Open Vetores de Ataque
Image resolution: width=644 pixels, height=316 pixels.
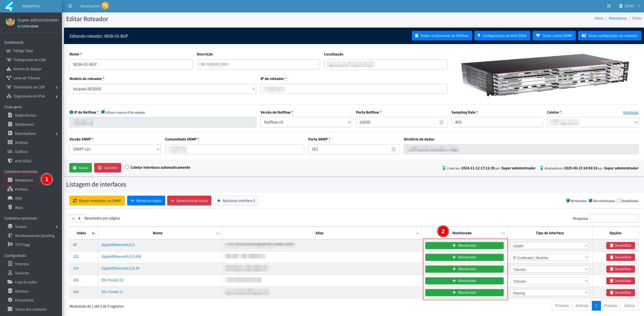(x=27, y=69)
